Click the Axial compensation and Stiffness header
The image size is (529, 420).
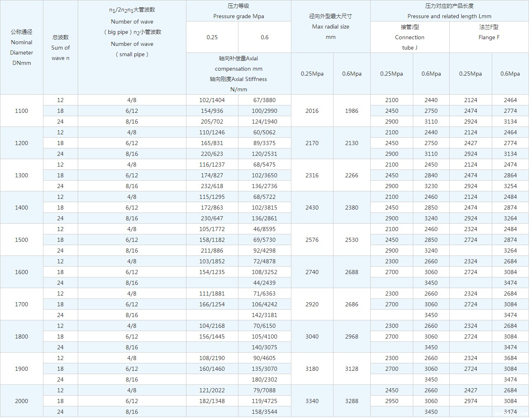pyautogui.click(x=238, y=74)
